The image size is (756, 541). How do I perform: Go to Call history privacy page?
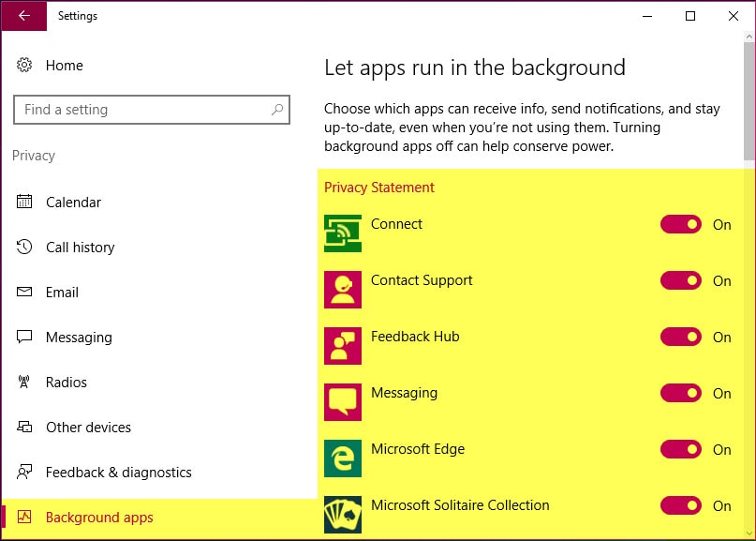tap(80, 248)
